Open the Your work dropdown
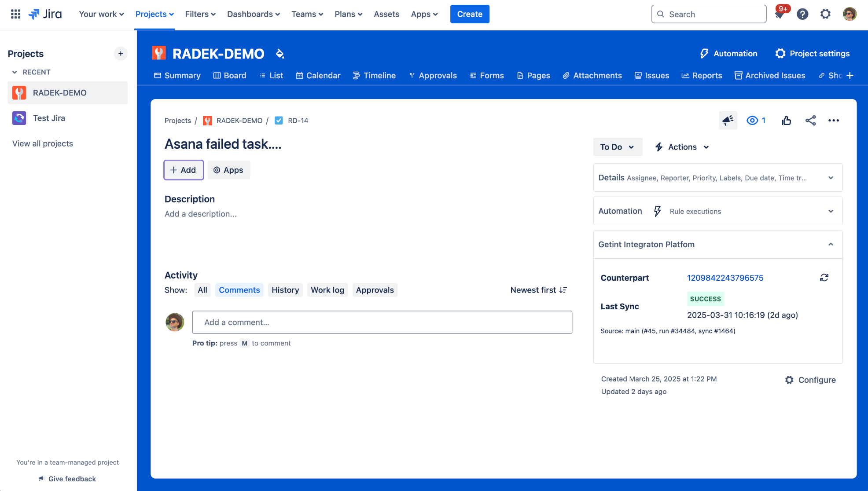868x491 pixels. point(102,14)
